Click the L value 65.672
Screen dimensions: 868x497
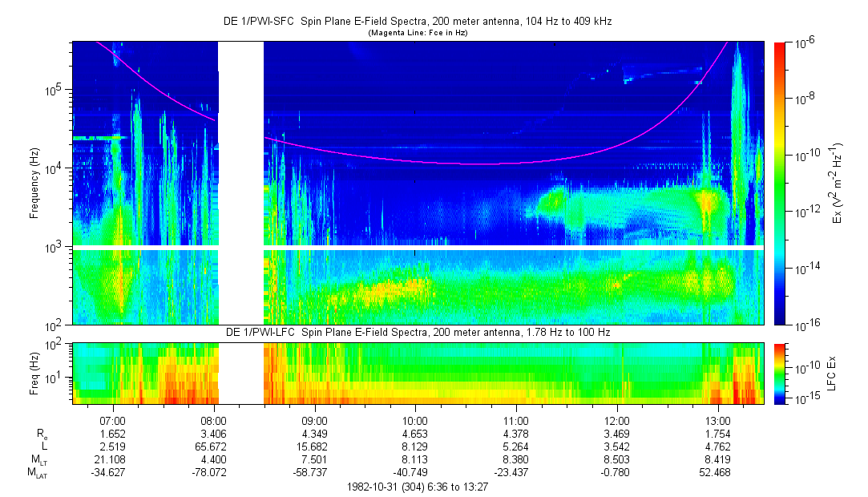(212, 446)
